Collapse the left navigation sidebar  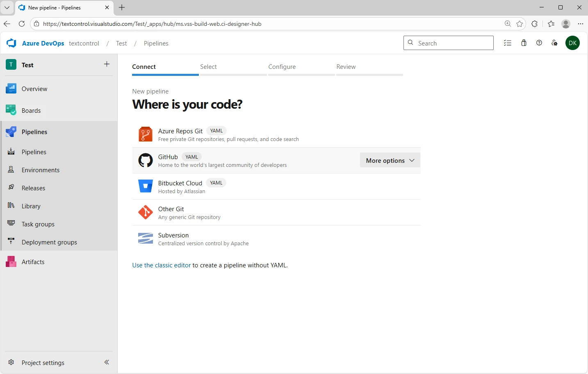[x=107, y=362]
